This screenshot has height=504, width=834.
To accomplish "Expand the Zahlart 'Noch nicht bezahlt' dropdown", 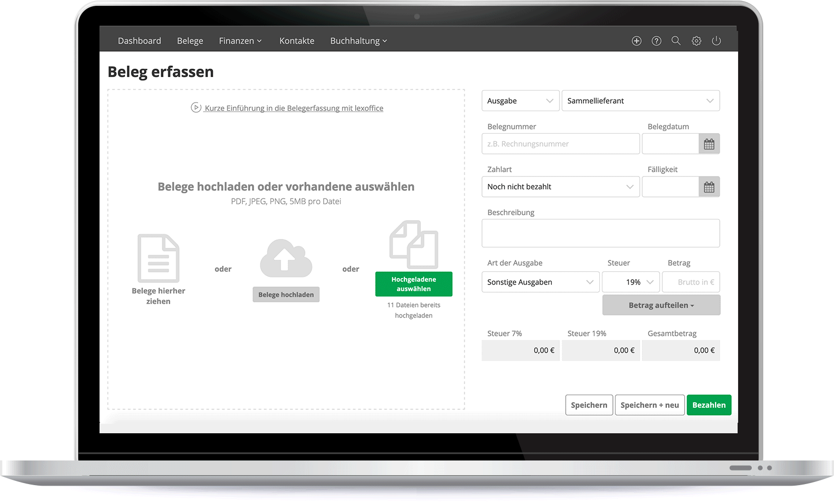I will (560, 187).
